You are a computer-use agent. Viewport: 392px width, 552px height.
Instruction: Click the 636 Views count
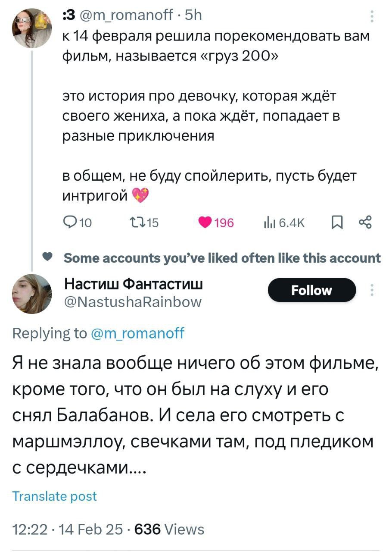pyautogui.click(x=169, y=529)
